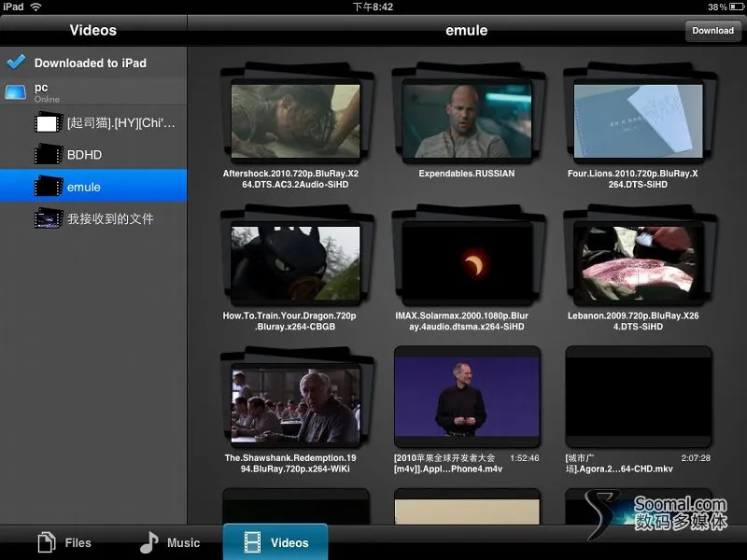The width and height of the screenshot is (747, 560).
Task: Click the [2010苹果全球开发者大会 m4v file name
Action: tap(448, 463)
